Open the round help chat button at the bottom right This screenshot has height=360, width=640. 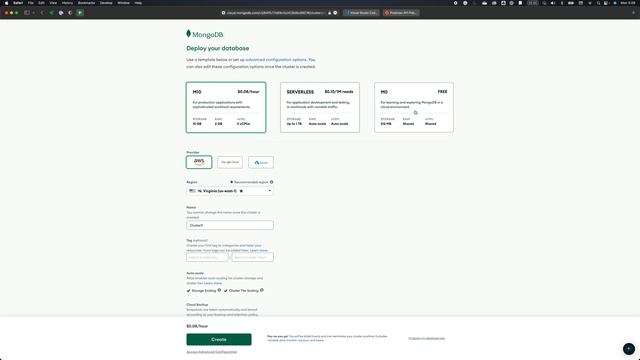point(629,349)
